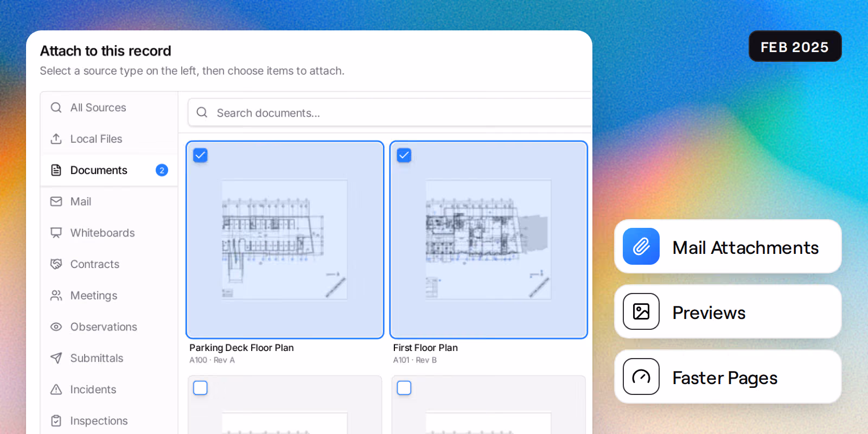Click the Local Files upload icon

[56, 139]
